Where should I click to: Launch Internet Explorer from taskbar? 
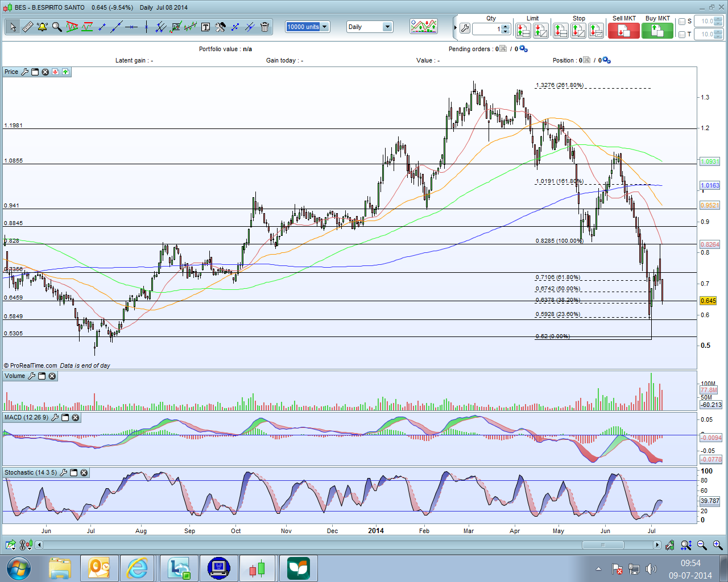138,568
